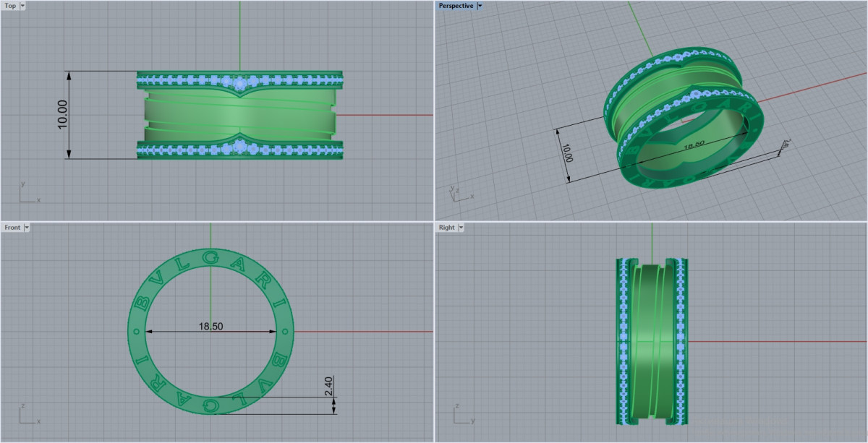868x443 pixels.
Task: Activate the Top viewport title label
Action: [x=10, y=6]
